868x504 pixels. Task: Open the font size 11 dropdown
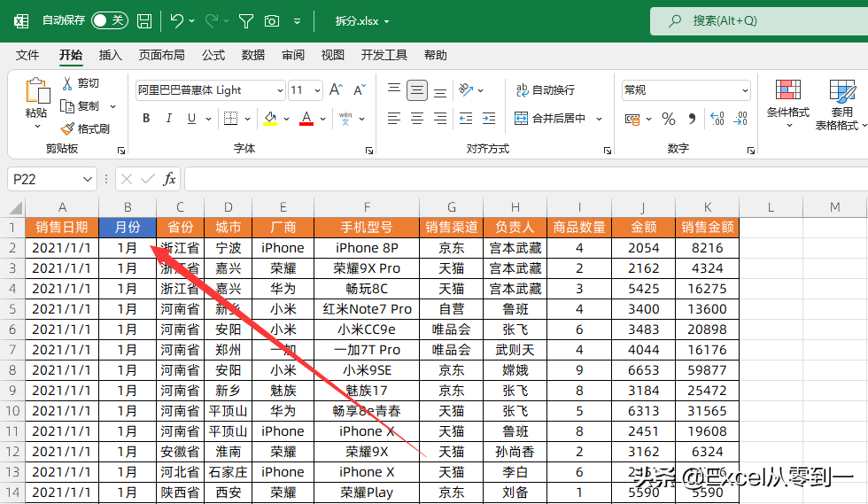pyautogui.click(x=317, y=89)
